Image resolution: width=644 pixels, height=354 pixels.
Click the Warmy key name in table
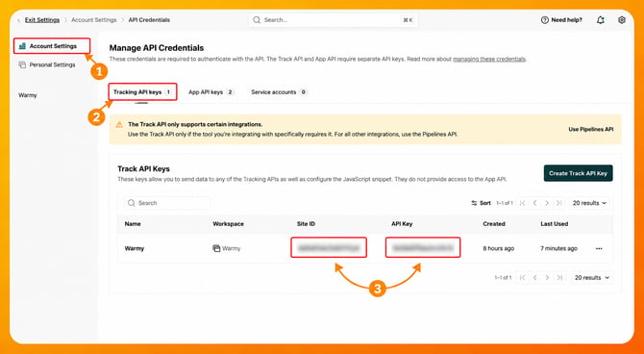click(135, 248)
